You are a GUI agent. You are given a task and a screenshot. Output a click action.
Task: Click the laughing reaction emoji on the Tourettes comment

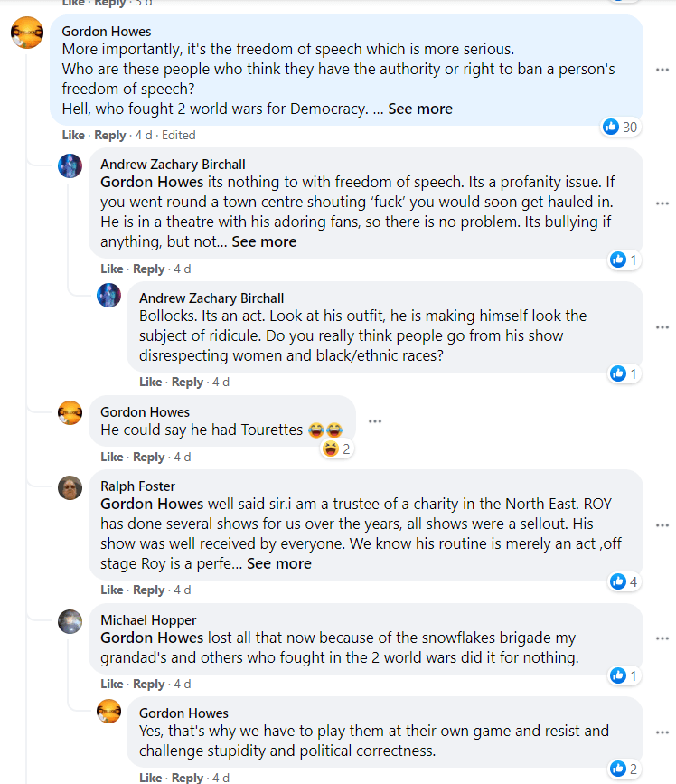point(331,449)
